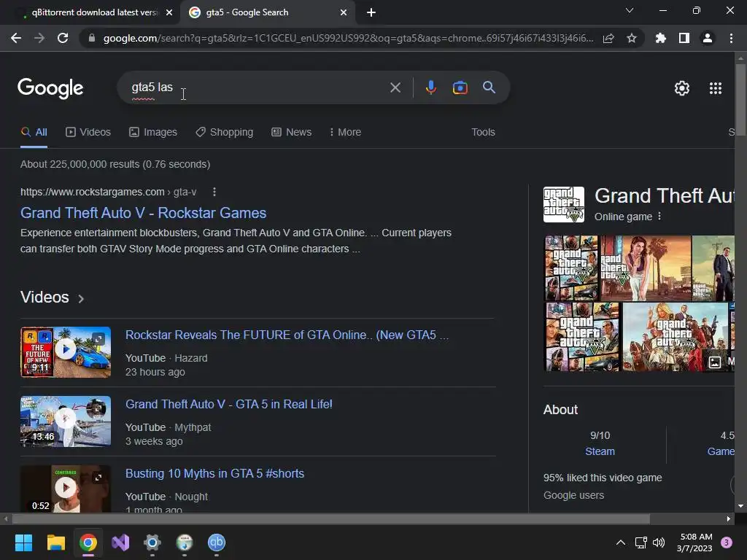This screenshot has width=747, height=560.
Task: Click the browser forward arrow
Action: click(39, 38)
